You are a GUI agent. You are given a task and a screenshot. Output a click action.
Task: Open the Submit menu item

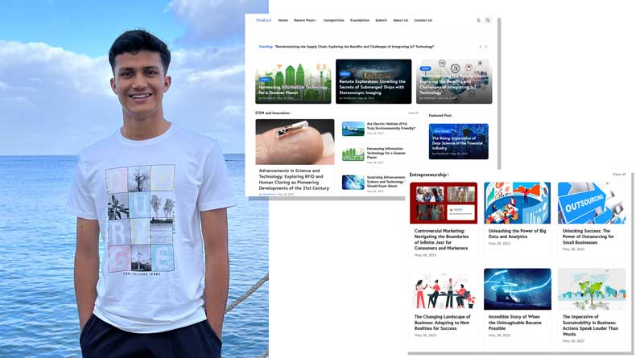pyautogui.click(x=381, y=20)
